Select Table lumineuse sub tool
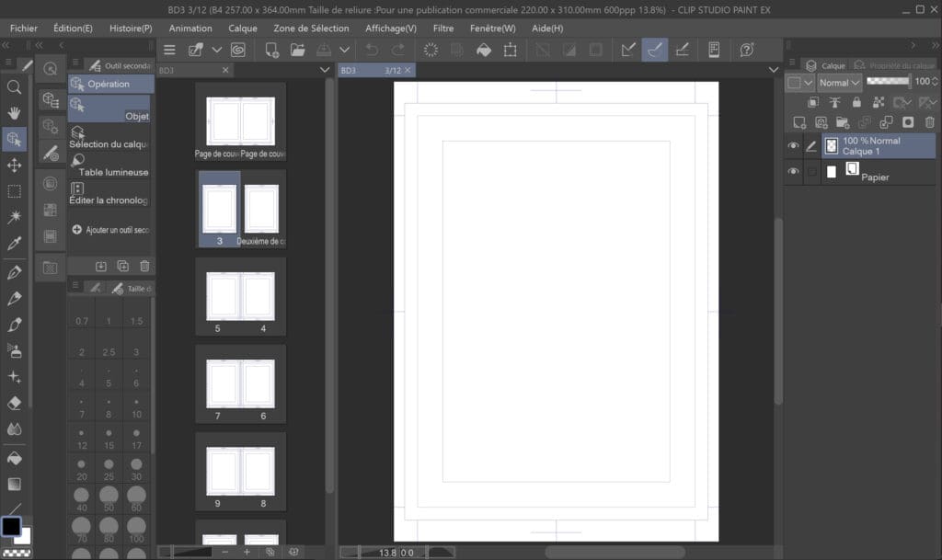 (x=110, y=166)
